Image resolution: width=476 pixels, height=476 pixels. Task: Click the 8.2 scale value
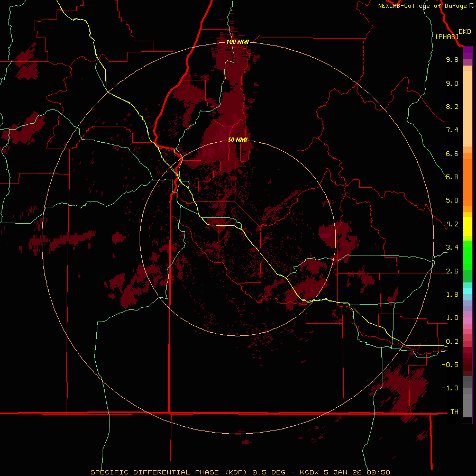click(452, 106)
